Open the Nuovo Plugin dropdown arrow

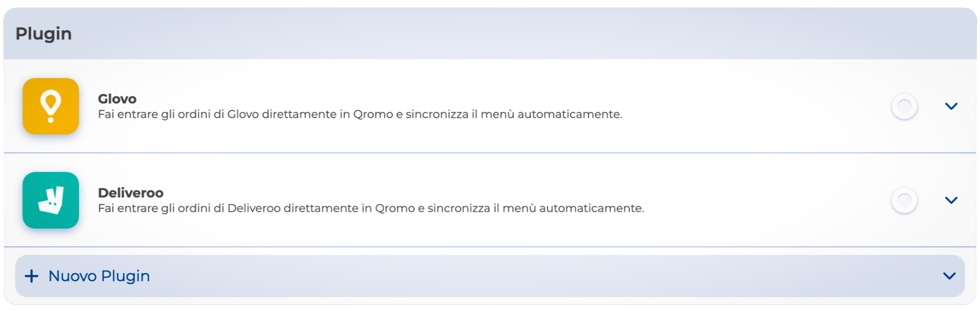(949, 276)
